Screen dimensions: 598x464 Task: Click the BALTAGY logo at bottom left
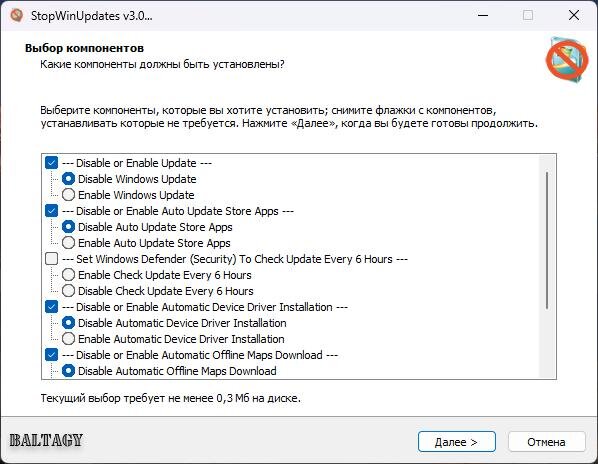46,440
